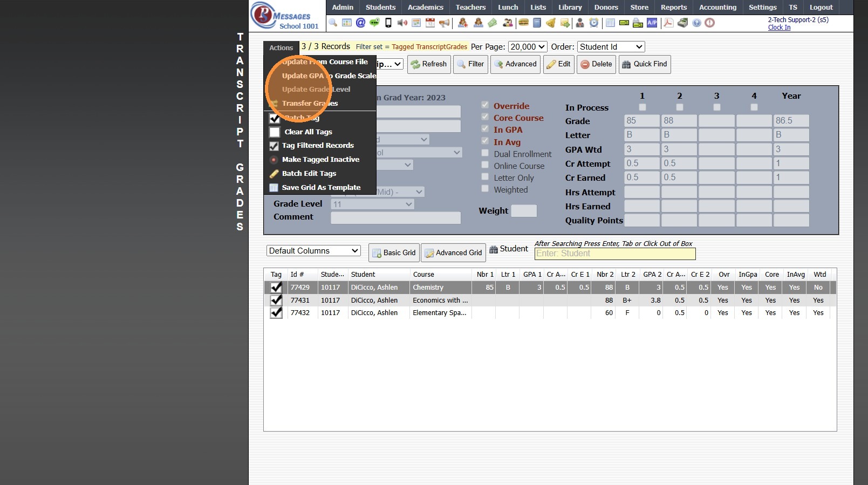Click the blue help question mark icon

(696, 23)
